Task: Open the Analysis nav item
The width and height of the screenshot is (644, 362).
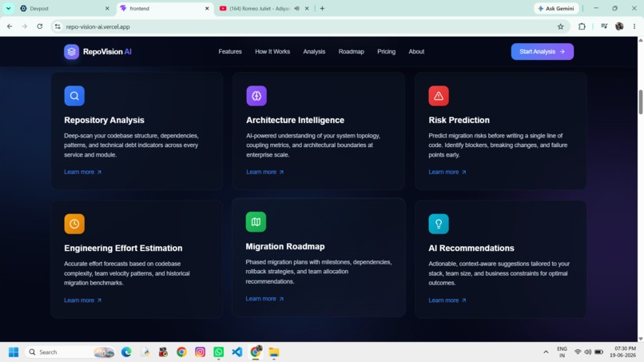Action: tap(314, 52)
